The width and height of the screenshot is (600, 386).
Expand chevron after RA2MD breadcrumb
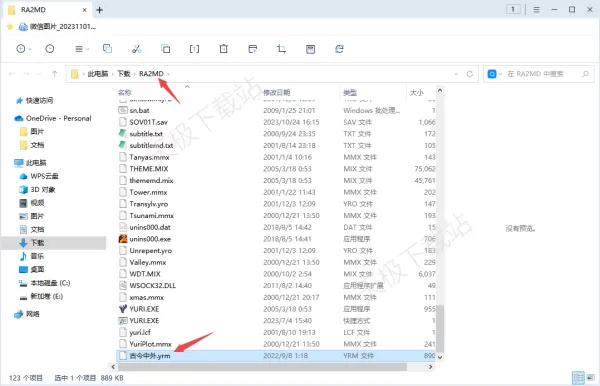coord(168,74)
